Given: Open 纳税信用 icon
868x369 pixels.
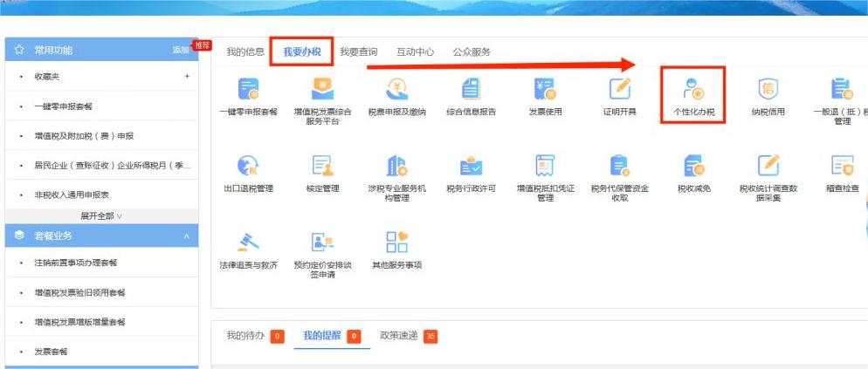Looking at the screenshot, I should coord(768,89).
